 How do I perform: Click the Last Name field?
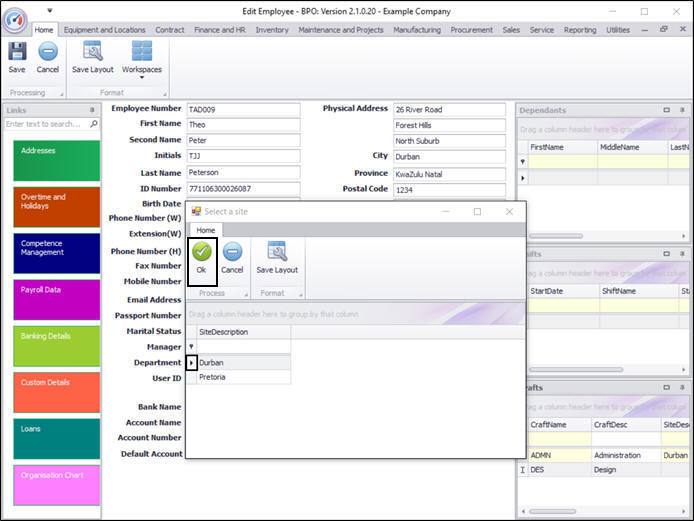pos(243,173)
